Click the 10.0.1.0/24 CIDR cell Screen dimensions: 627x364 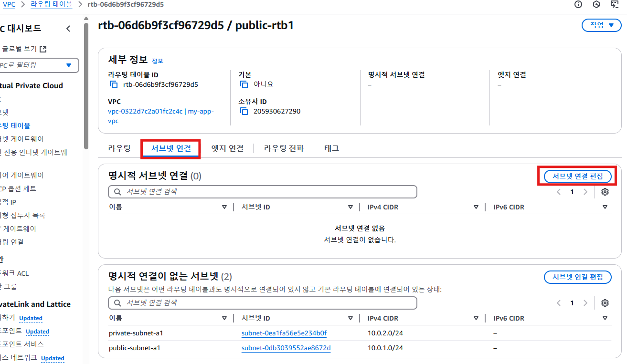[x=385, y=348]
